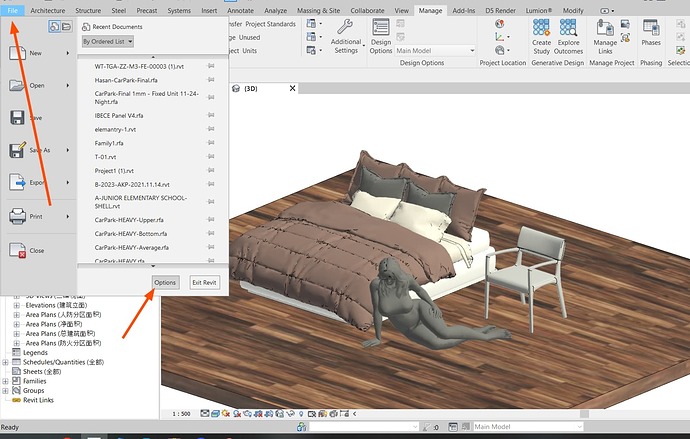The height and width of the screenshot is (439, 690).
Task: Click the Options button
Action: (165, 282)
